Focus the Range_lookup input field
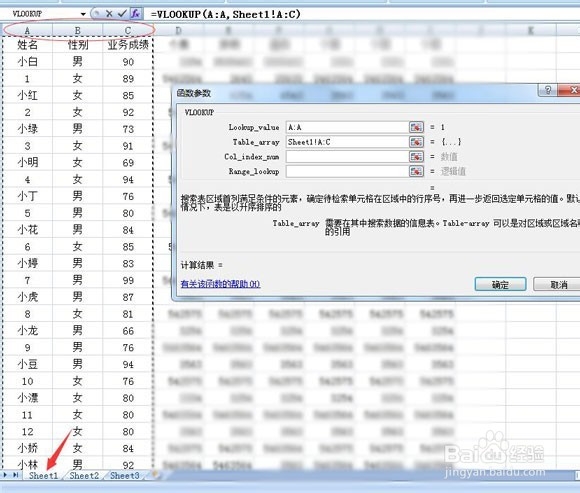 347,172
